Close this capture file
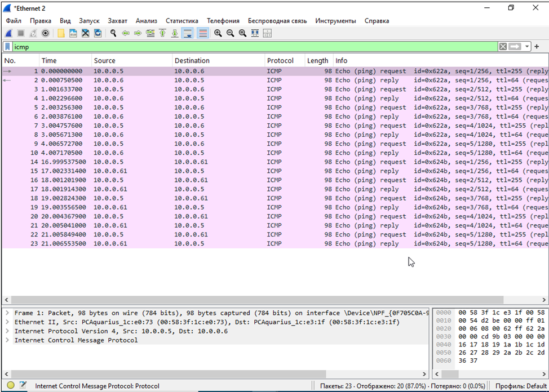This screenshot has width=549, height=392. pyautogui.click(x=86, y=33)
